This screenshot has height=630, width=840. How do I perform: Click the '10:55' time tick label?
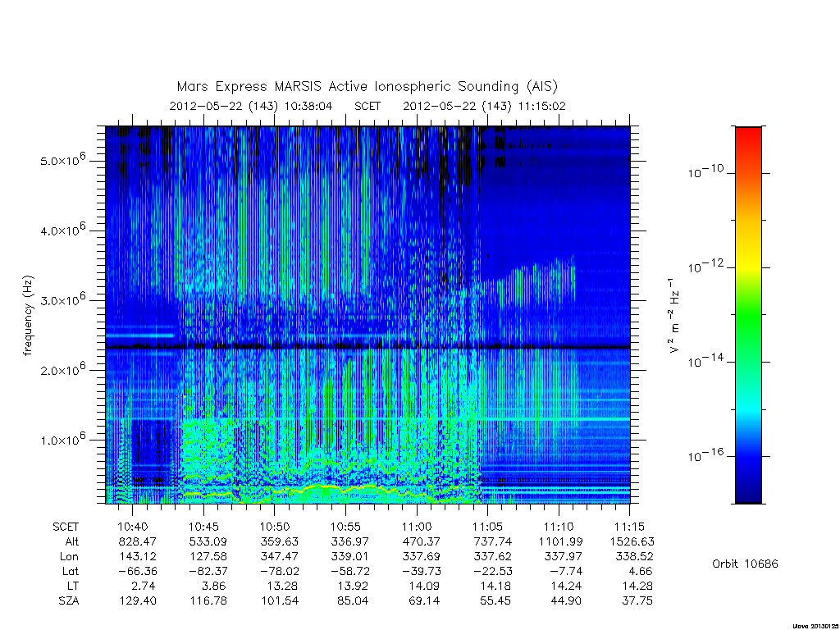coord(345,527)
